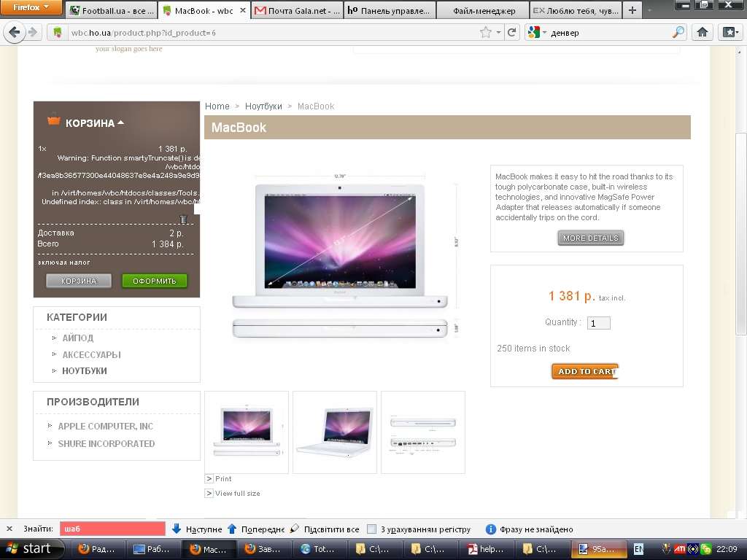Click 1 381 р. cart price text
Screen dimensions: 747x560
point(172,149)
